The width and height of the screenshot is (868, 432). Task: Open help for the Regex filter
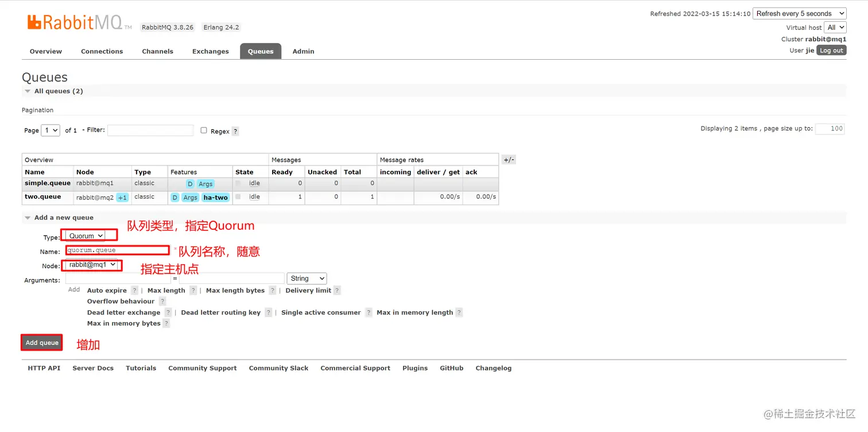(235, 132)
